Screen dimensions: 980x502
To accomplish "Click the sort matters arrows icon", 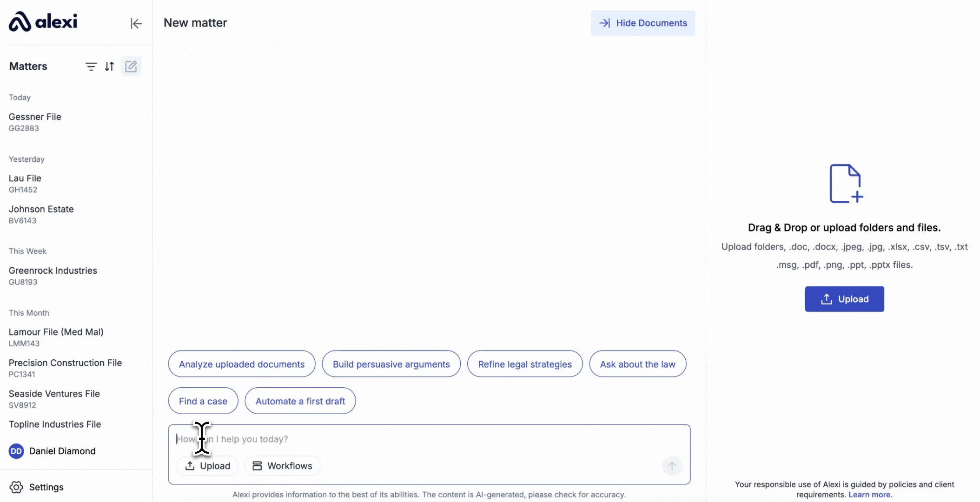I will 109,66.
